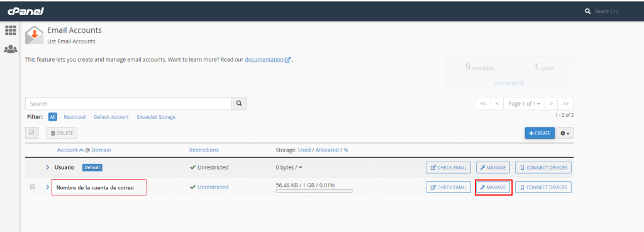Connect Devices for Usuario account
This screenshot has width=644, height=232.
pos(543,167)
